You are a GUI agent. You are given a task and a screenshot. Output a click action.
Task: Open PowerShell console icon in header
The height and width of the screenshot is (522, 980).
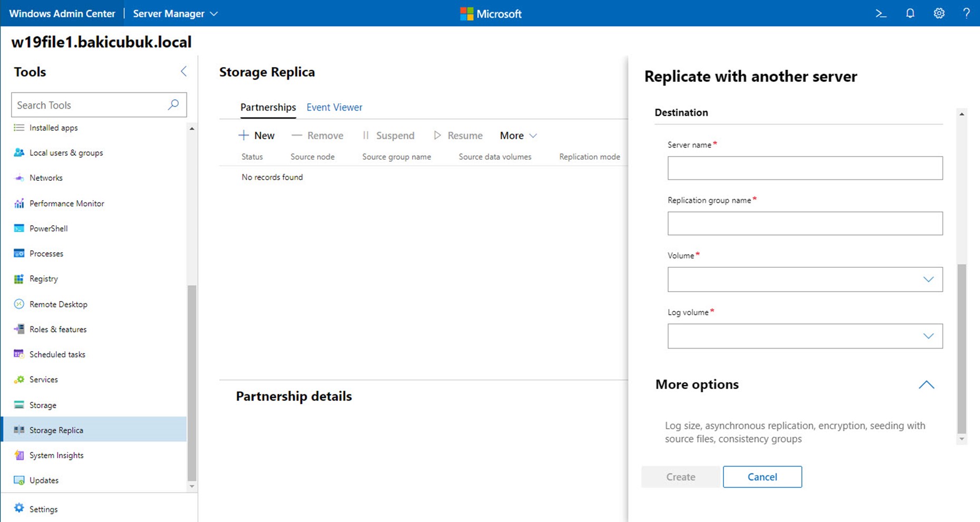[881, 14]
